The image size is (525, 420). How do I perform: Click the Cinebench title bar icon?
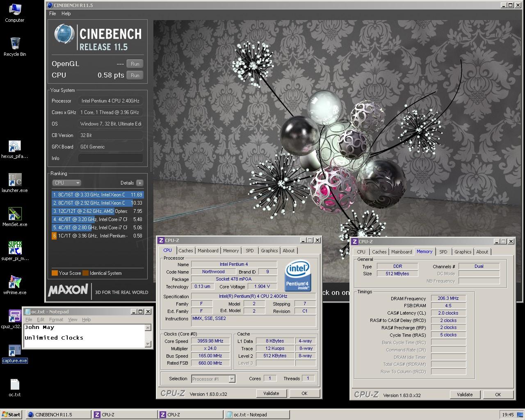click(x=50, y=5)
